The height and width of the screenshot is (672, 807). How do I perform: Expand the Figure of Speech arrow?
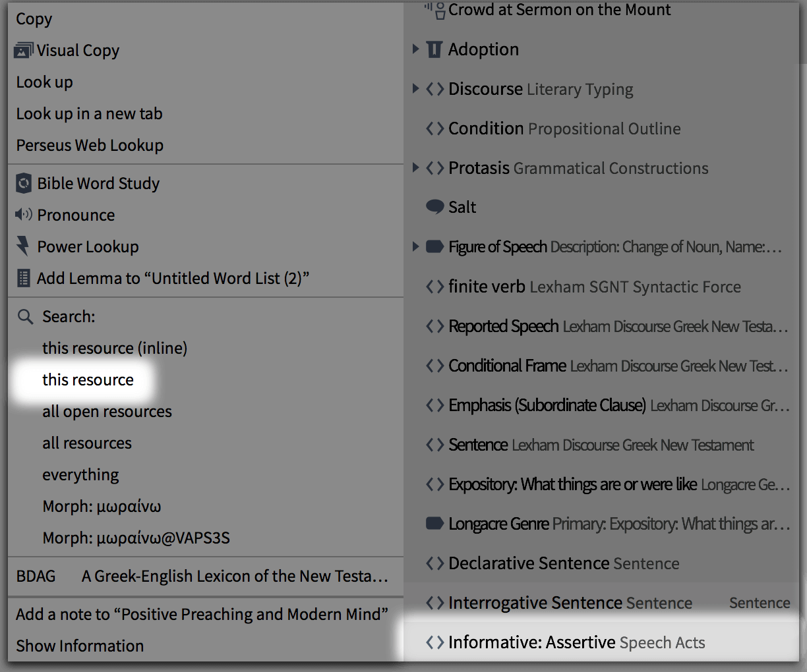point(415,247)
